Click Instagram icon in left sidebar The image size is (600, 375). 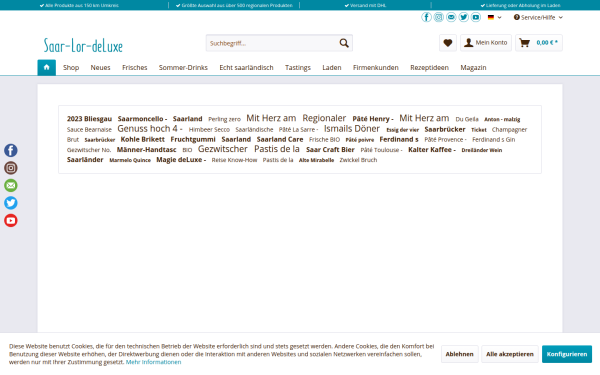(11, 168)
